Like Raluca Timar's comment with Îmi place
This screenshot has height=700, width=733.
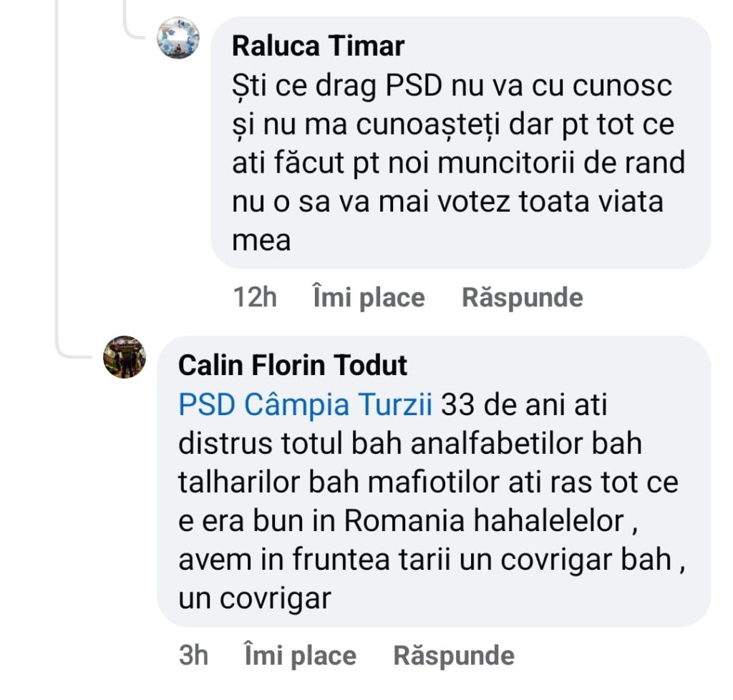pyautogui.click(x=369, y=298)
